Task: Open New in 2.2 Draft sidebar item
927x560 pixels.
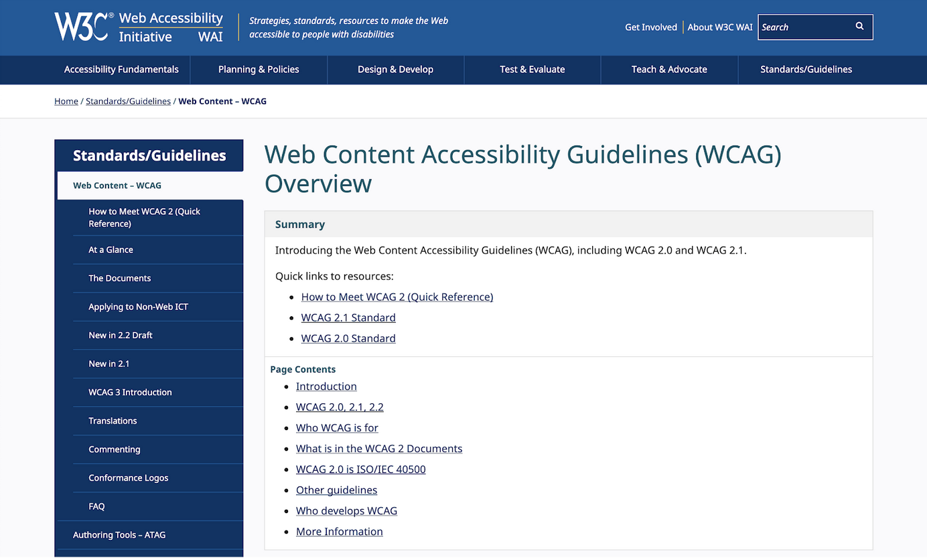Action: pos(158,336)
